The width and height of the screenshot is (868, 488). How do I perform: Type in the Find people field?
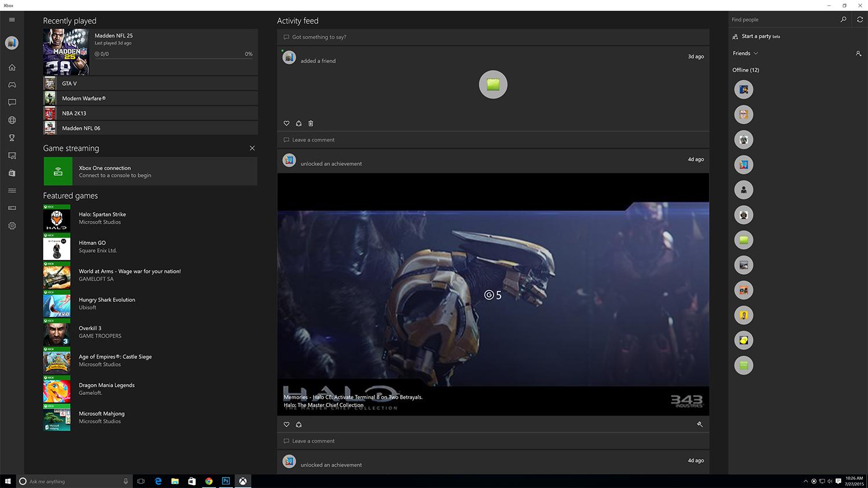click(783, 20)
